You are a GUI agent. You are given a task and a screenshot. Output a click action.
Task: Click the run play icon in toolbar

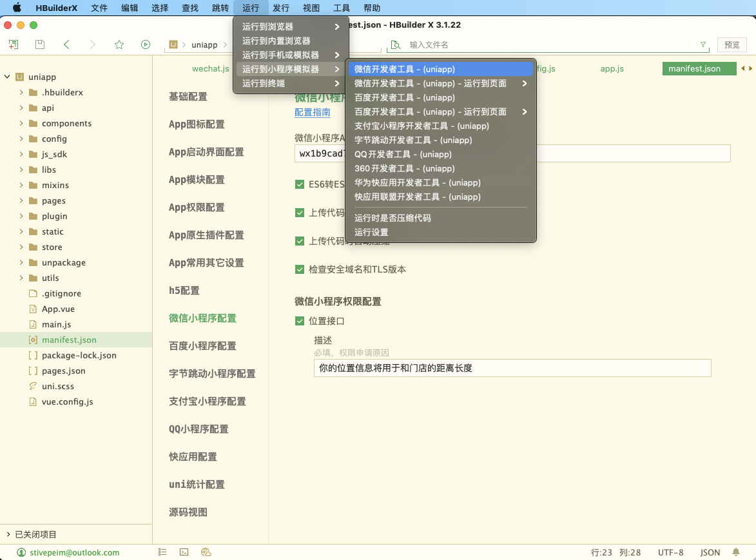pos(146,45)
